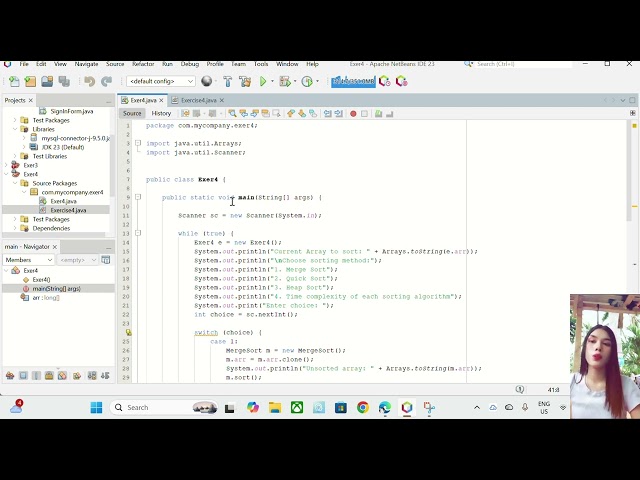640x480 pixels.
Task: Collapse the Source Packages node
Action: [15, 183]
